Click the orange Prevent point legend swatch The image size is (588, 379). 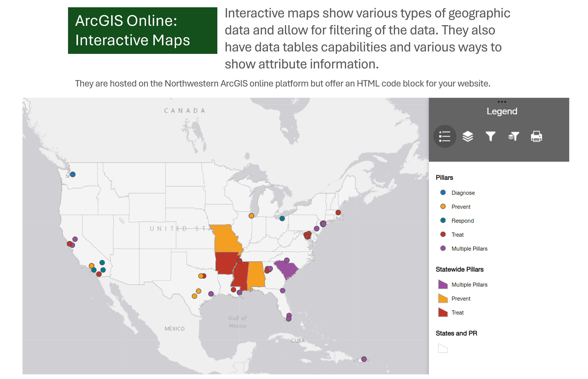(443, 206)
